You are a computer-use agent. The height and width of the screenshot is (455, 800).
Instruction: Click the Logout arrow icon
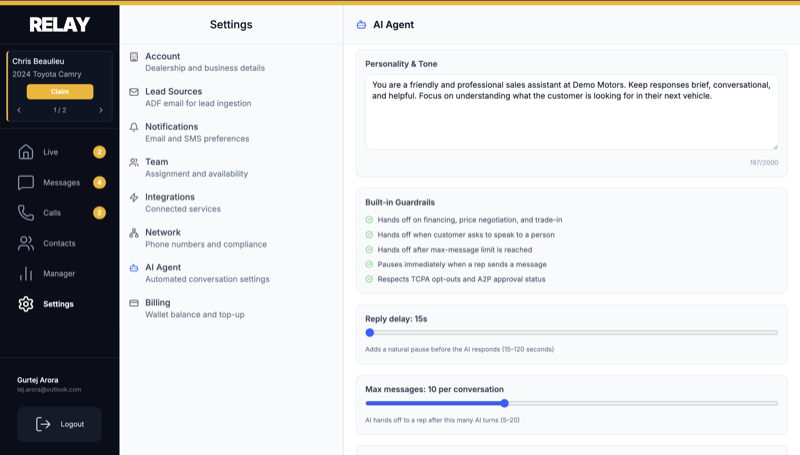[x=43, y=424]
